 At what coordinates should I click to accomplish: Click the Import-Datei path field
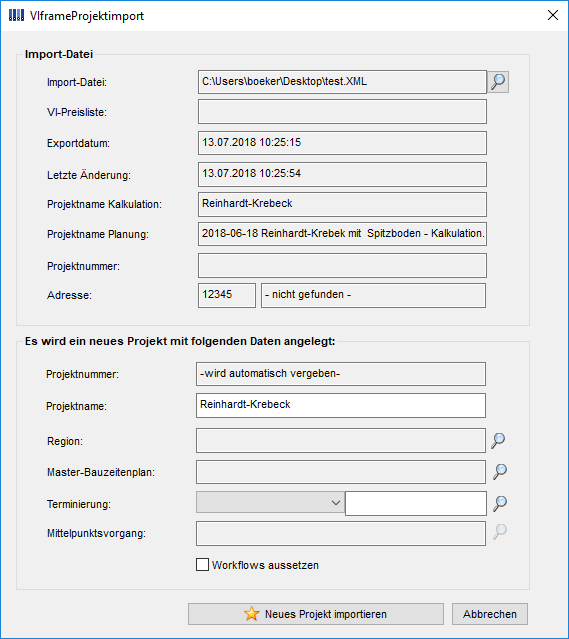pos(342,82)
